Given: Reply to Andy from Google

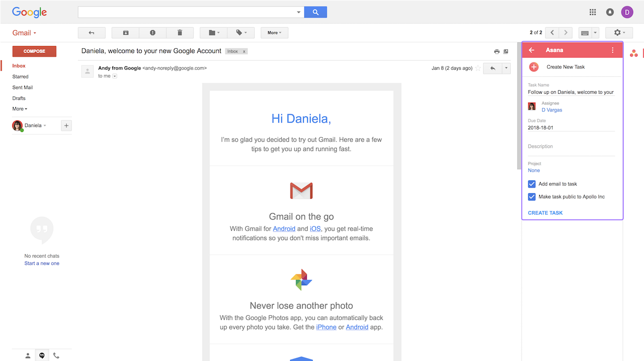Looking at the screenshot, I should pyautogui.click(x=493, y=68).
